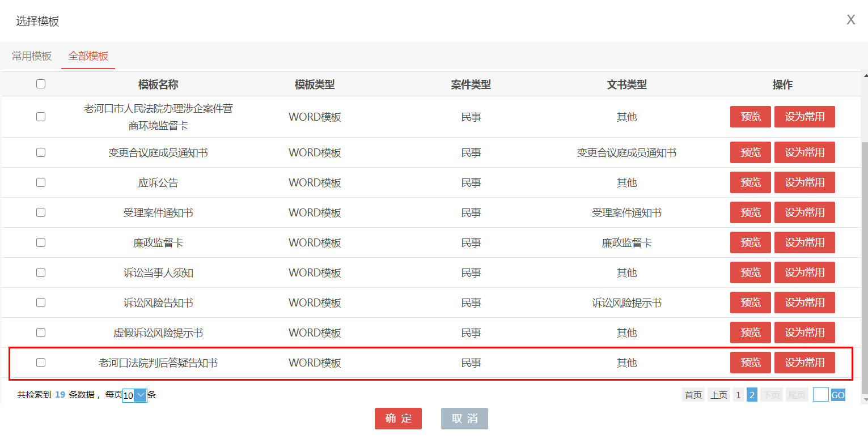Switch to the 全部模板 tab

coord(88,56)
